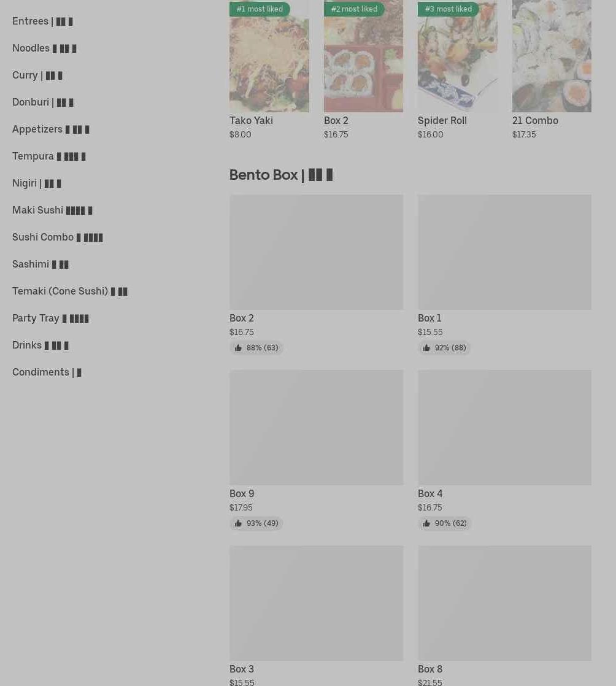Image resolution: width=616 pixels, height=686 pixels.
Task: Jump to Temaki (Cone Sushi) category
Action: point(69,291)
